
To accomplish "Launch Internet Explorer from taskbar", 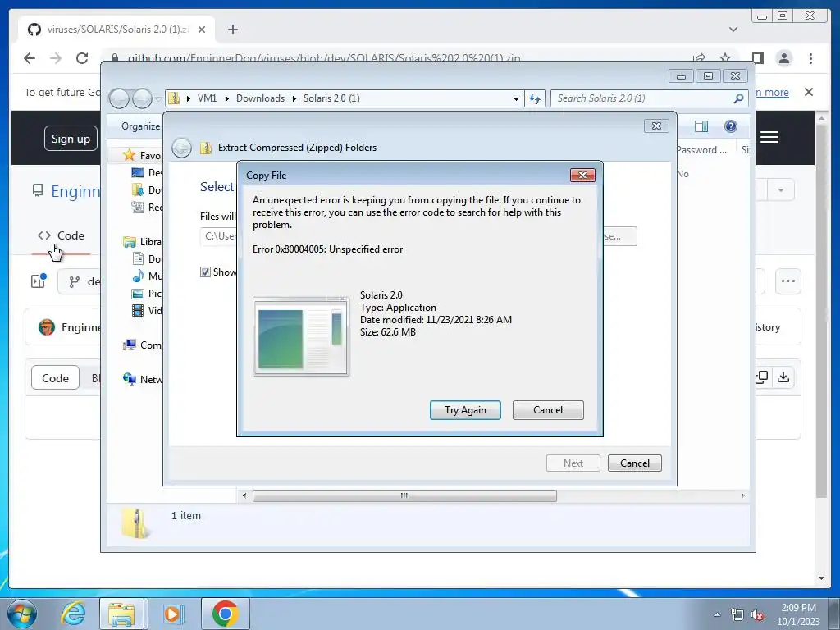I will (73, 614).
